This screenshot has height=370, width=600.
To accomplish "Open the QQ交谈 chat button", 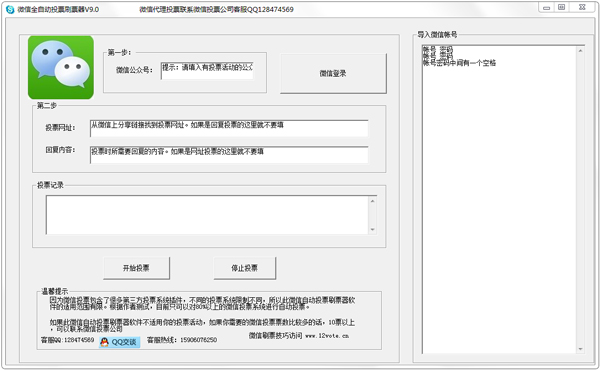I will [119, 342].
